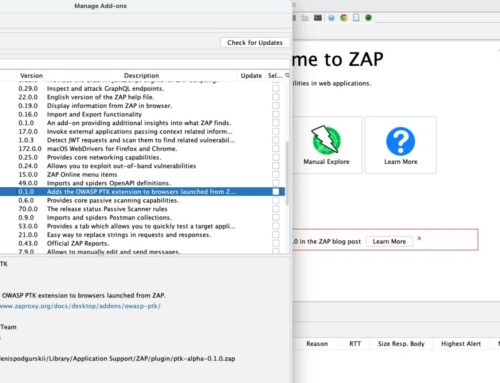Click the Check for Updates button
Viewport: 500px width, 383px height.
click(x=255, y=43)
